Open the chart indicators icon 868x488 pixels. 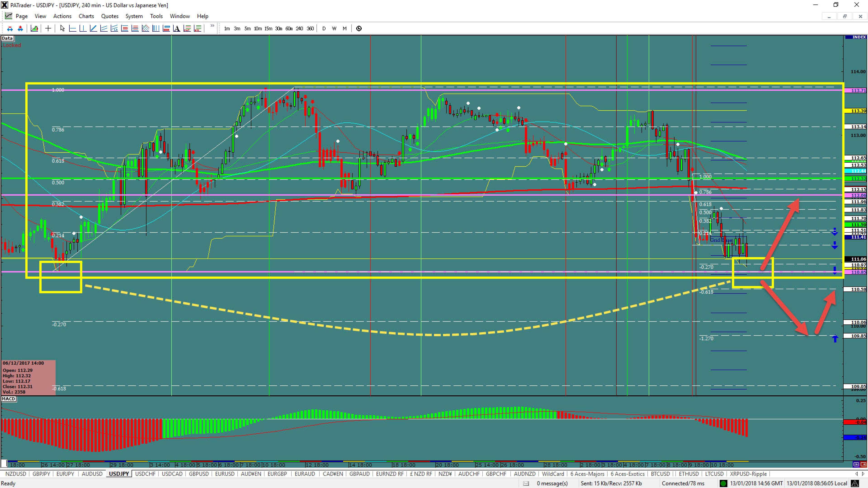click(34, 29)
